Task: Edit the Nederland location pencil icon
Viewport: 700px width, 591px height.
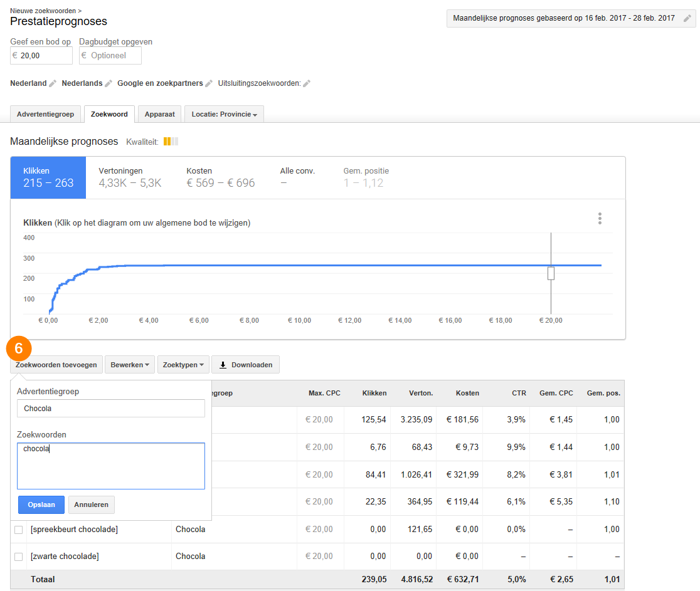Action: pyautogui.click(x=53, y=83)
